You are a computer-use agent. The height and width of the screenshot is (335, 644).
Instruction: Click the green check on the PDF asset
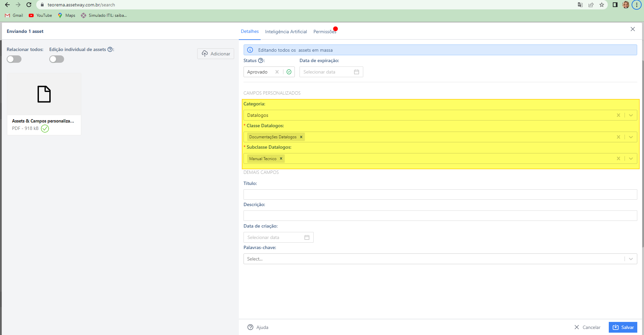tap(45, 129)
